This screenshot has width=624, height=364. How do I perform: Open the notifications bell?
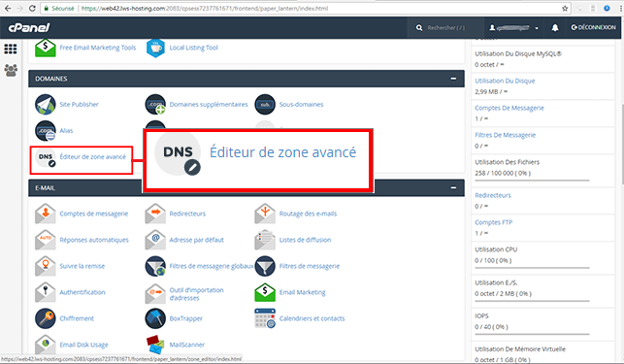tap(555, 27)
